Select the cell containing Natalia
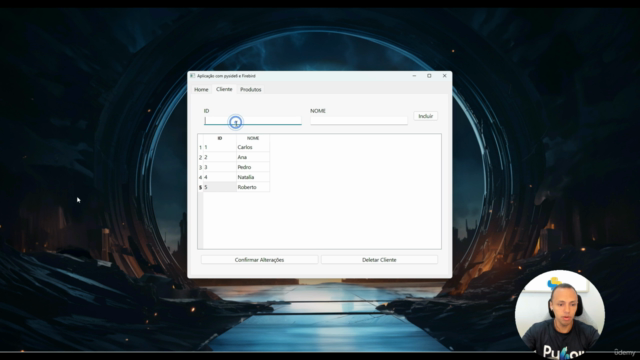The image size is (640, 360). [x=253, y=177]
